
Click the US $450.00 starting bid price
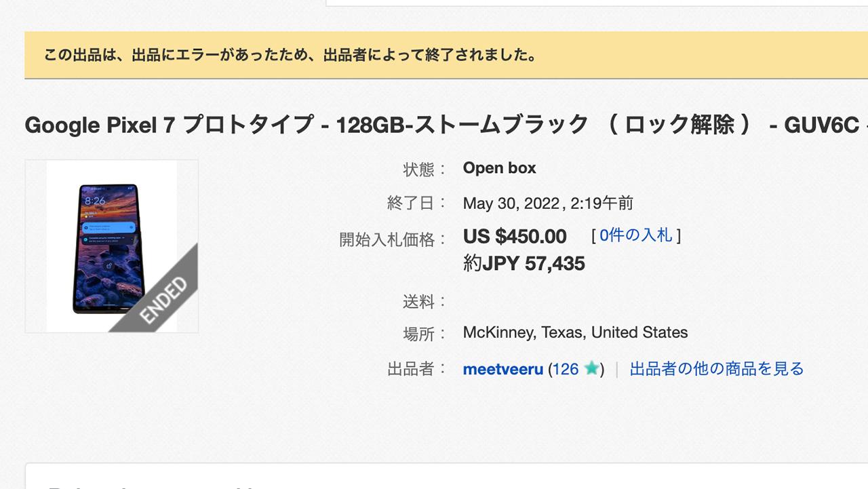pos(514,236)
